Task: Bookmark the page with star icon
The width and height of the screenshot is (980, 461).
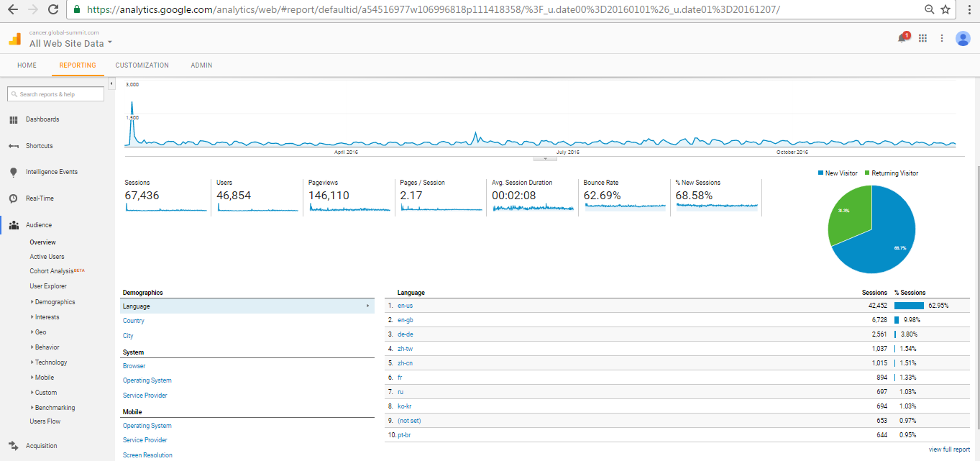Action: pos(945,9)
